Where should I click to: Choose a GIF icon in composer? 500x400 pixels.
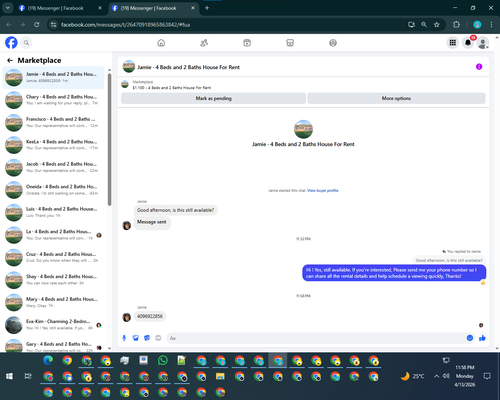[158, 338]
